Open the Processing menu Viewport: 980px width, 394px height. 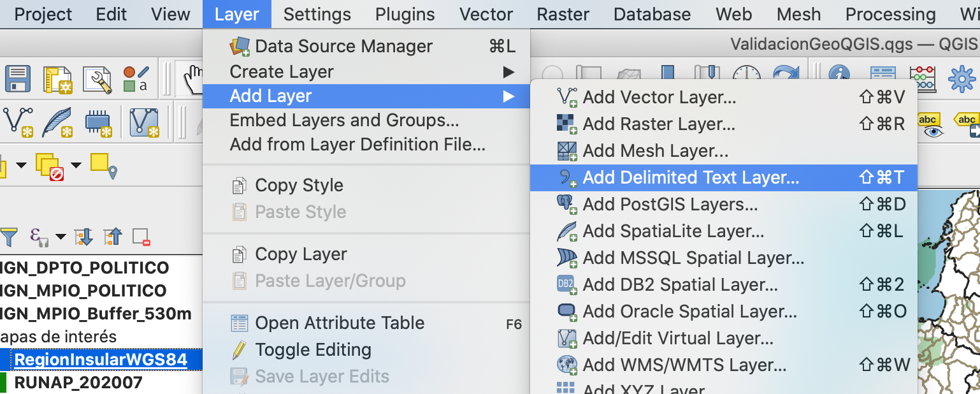click(x=890, y=14)
